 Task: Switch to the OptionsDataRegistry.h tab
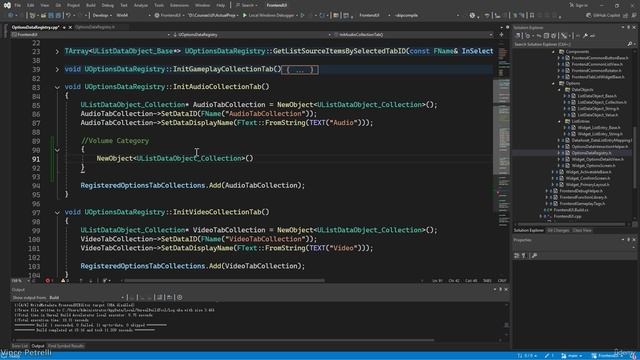coord(95,27)
